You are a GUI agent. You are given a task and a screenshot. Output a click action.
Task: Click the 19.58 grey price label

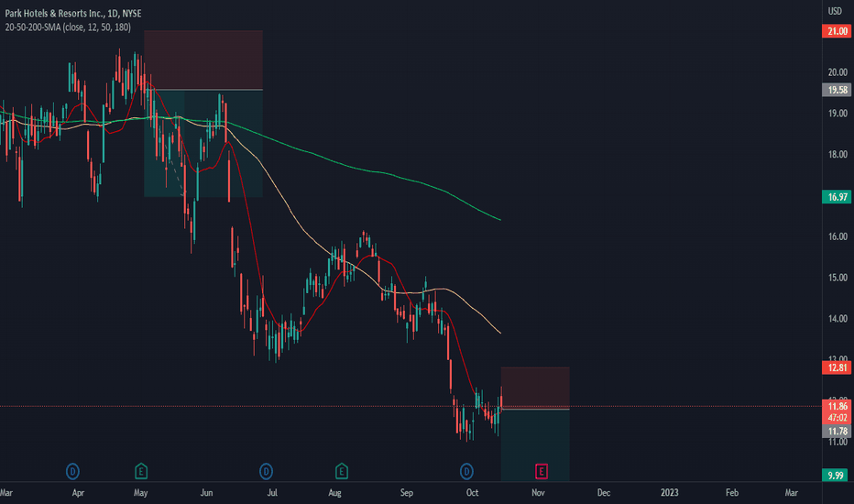(837, 90)
